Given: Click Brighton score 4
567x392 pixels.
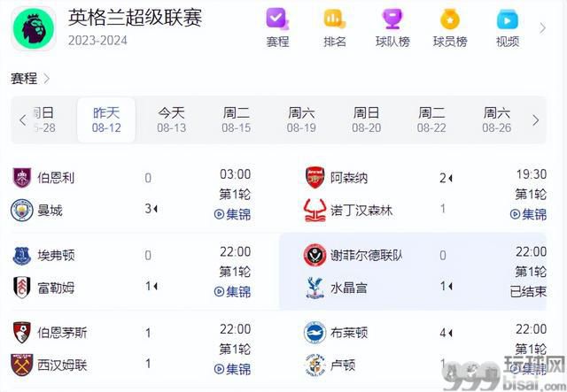Looking at the screenshot, I should click(443, 333).
